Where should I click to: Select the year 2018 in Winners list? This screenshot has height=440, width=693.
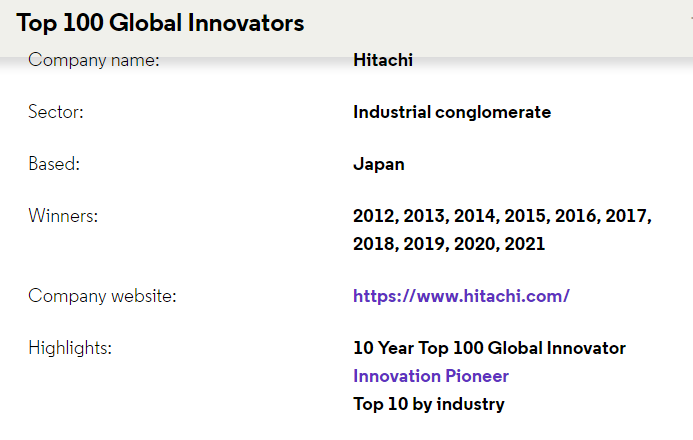click(x=375, y=244)
